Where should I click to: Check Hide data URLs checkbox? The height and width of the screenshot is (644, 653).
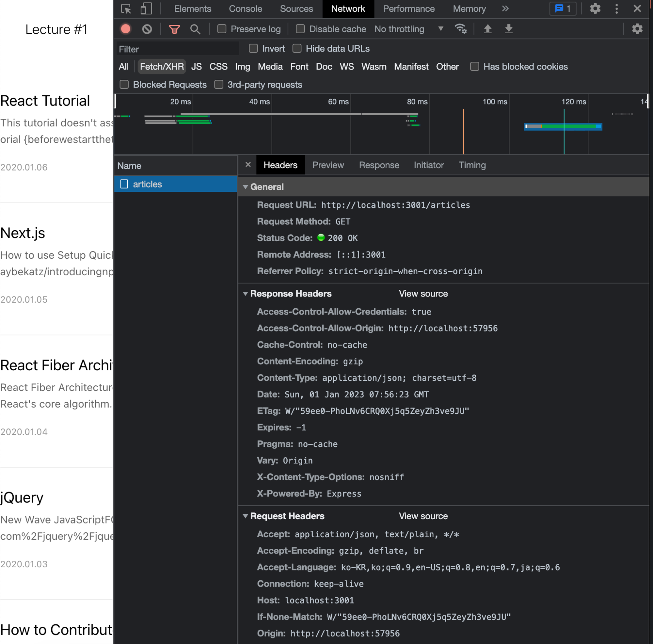point(297,49)
